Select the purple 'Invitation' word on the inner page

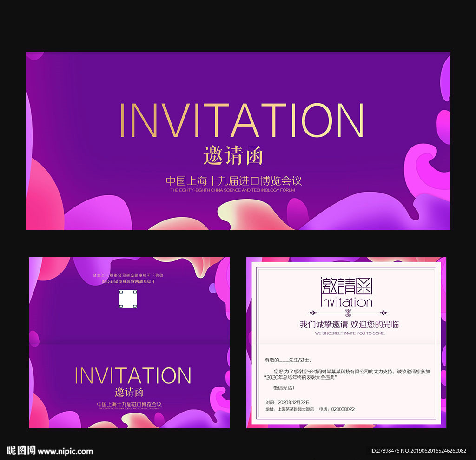[346, 302]
